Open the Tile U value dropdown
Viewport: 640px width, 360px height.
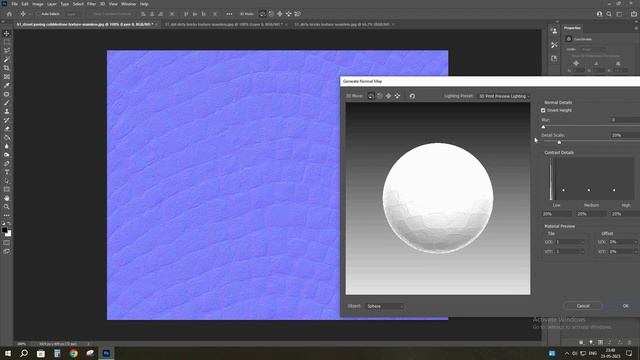click(x=570, y=242)
